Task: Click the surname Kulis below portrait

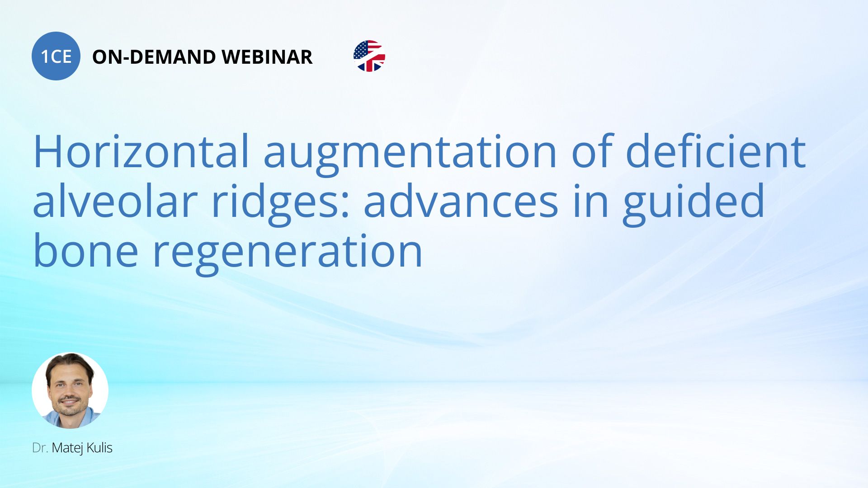Action: (x=99, y=448)
